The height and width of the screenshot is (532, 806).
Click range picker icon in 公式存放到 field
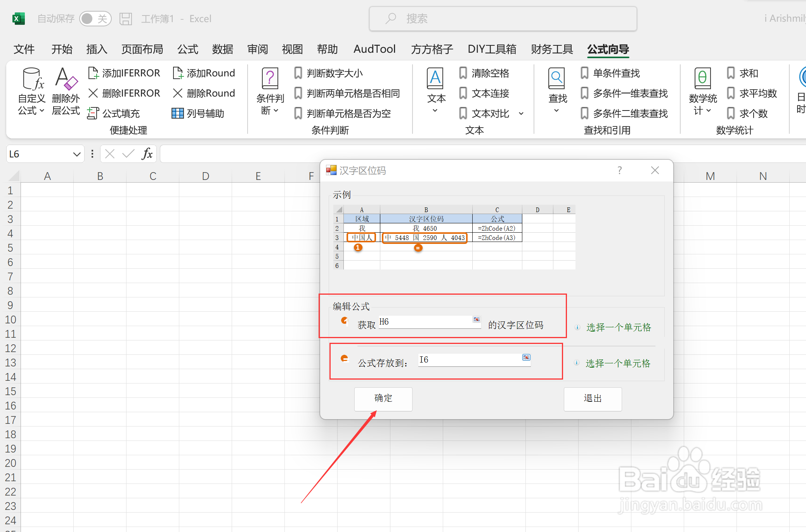pos(526,357)
